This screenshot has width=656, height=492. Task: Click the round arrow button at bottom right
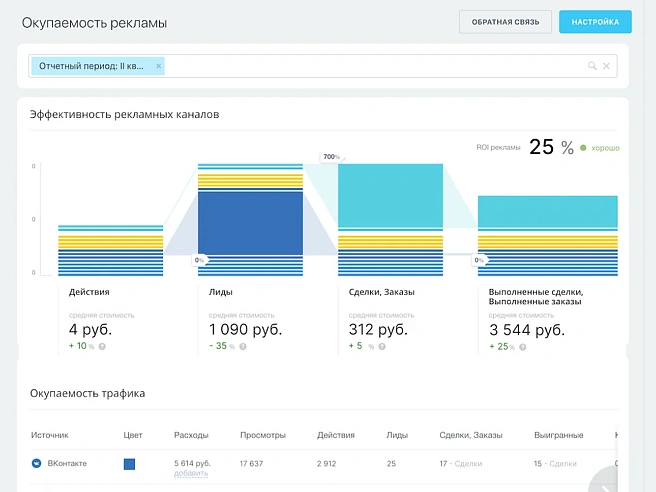[x=618, y=480]
